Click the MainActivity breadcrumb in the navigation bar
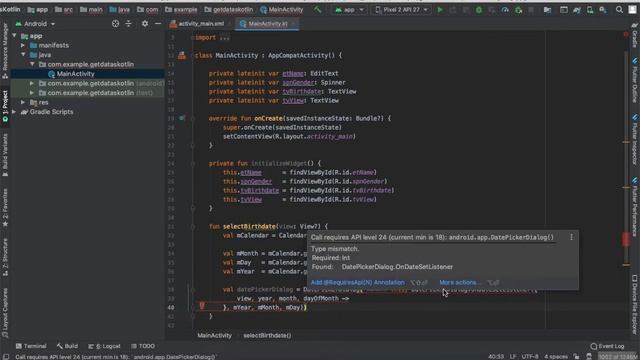Screen dimensions: 640x360 click(x=282, y=9)
